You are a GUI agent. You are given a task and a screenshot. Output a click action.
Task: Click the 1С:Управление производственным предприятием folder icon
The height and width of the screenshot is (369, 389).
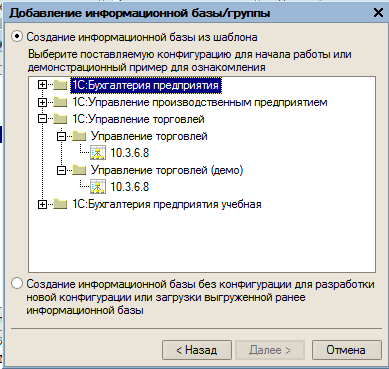click(60, 102)
